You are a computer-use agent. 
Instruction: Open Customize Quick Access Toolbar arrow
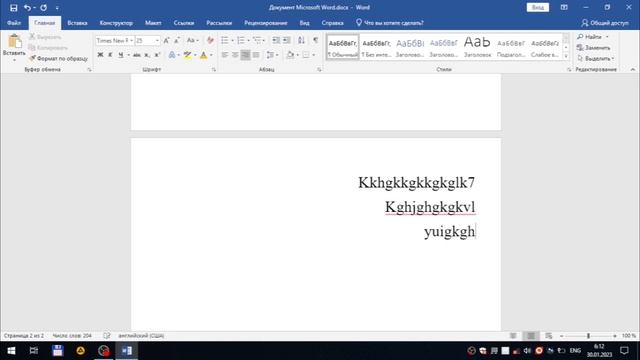tap(57, 8)
